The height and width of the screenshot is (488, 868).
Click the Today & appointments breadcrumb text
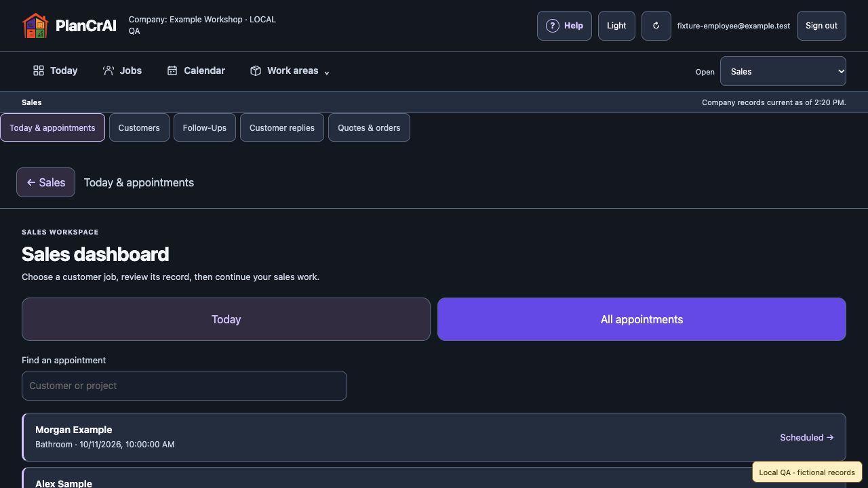pyautogui.click(x=139, y=182)
